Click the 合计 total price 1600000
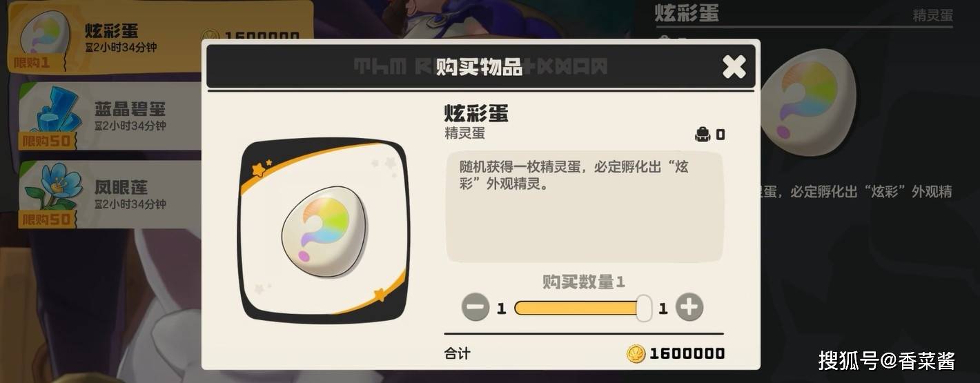This screenshot has height=383, width=980. [x=687, y=354]
